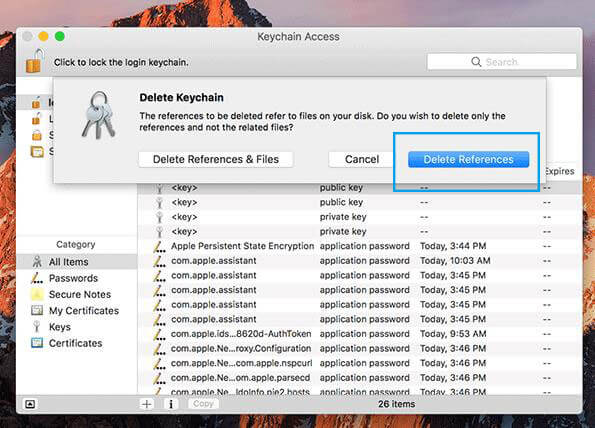Click the magnifying glass search icon
Viewport: 595px width, 428px height.
click(x=476, y=61)
